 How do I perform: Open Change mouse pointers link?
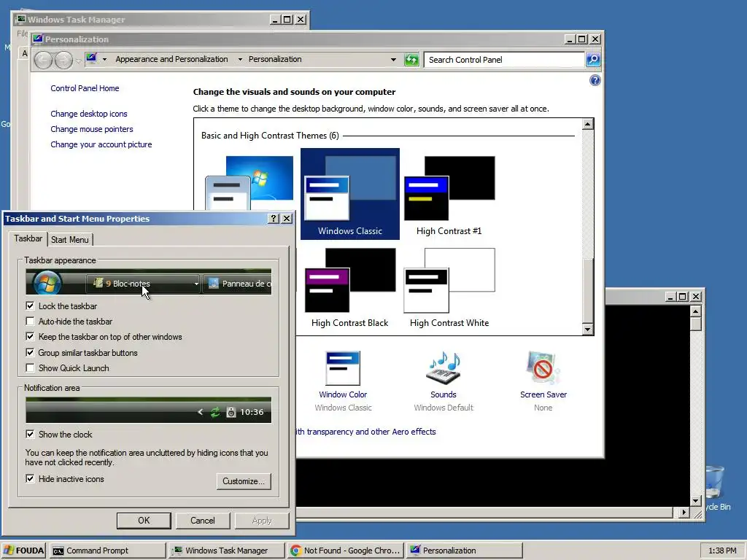click(91, 129)
